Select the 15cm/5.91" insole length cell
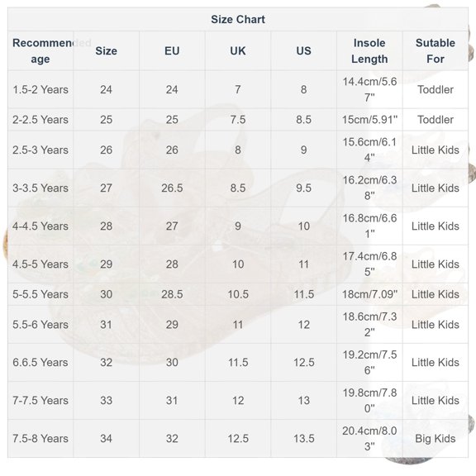 point(369,120)
